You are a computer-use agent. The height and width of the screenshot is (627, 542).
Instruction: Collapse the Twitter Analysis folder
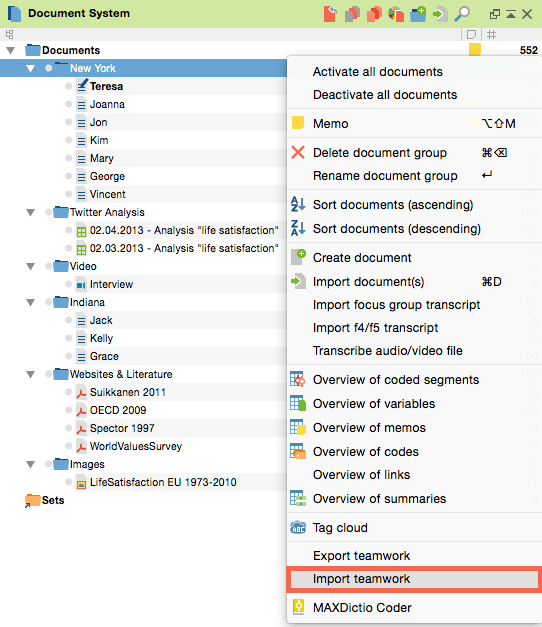(x=30, y=212)
